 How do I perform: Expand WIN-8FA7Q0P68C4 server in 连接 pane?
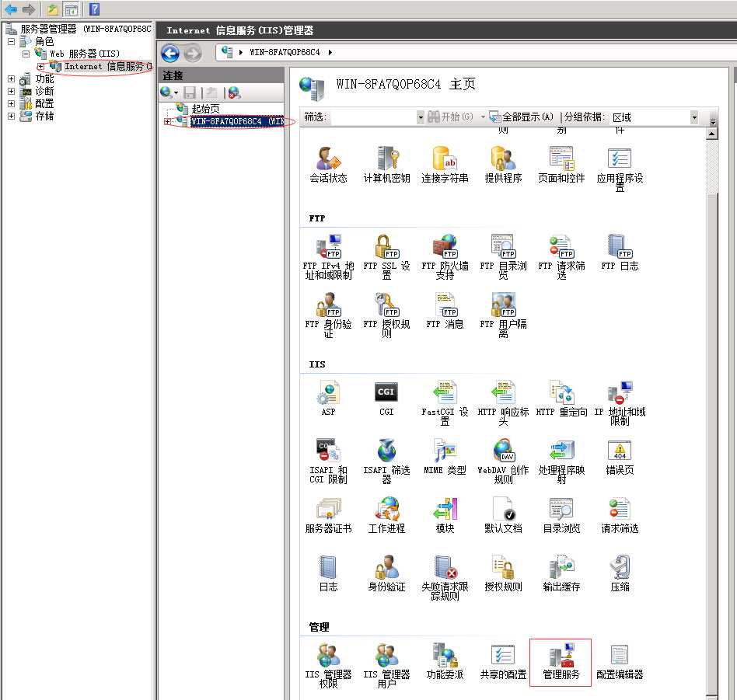tap(167, 122)
